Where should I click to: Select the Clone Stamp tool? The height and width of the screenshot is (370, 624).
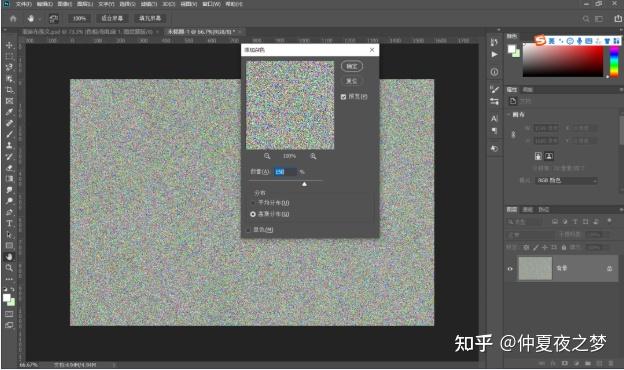pyautogui.click(x=9, y=146)
